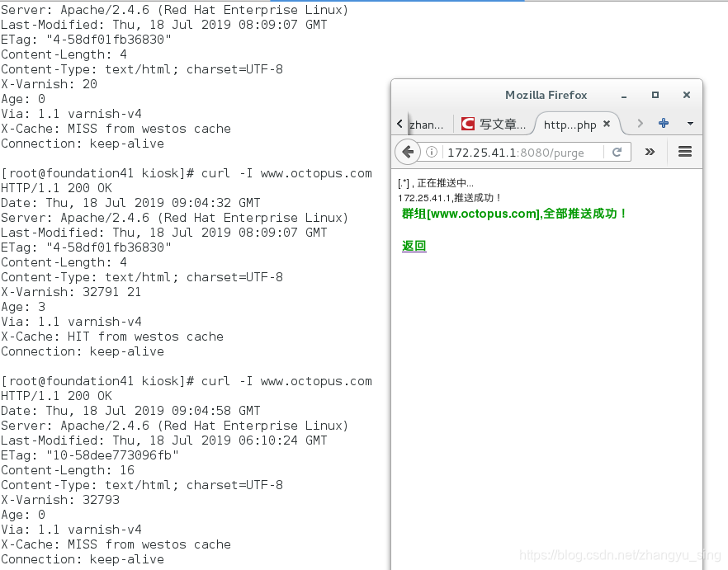The height and width of the screenshot is (570, 728).
Task: Minimize the Mozilla Firefox window
Action: point(624,96)
